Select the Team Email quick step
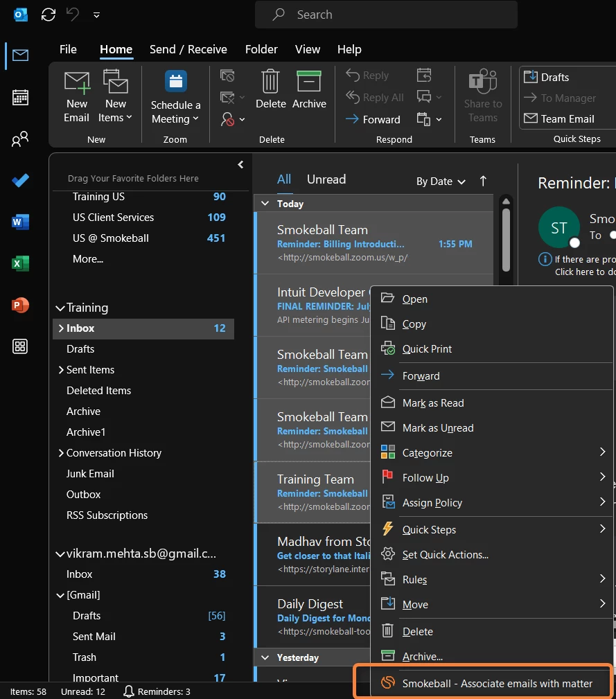The width and height of the screenshot is (616, 699). coord(559,118)
